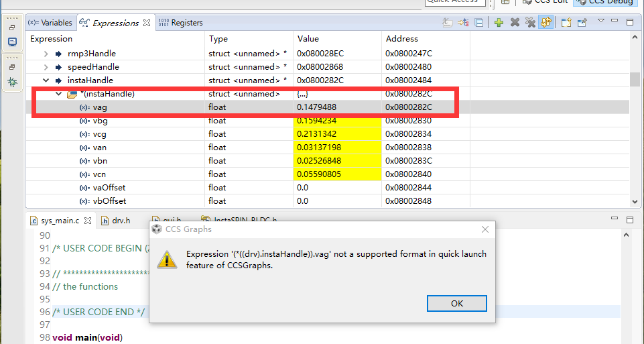Open new Expressions view icon
This screenshot has width=644, height=344.
[566, 23]
